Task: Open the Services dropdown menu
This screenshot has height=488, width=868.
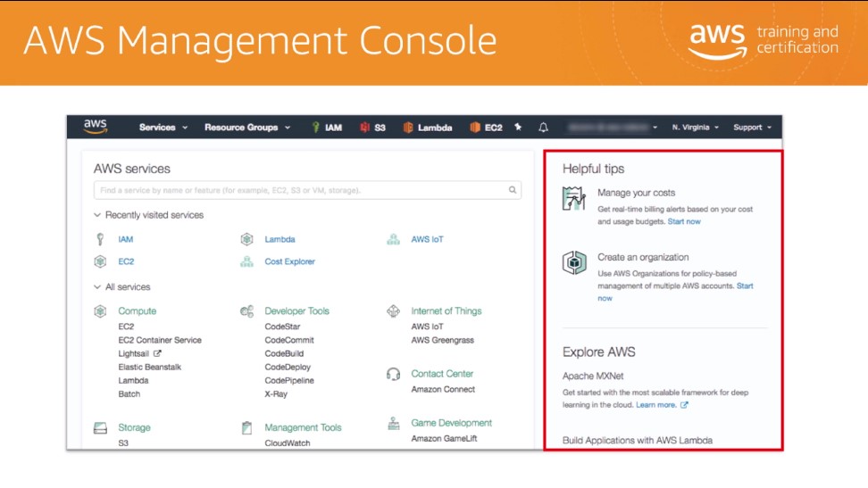Action: [x=163, y=128]
